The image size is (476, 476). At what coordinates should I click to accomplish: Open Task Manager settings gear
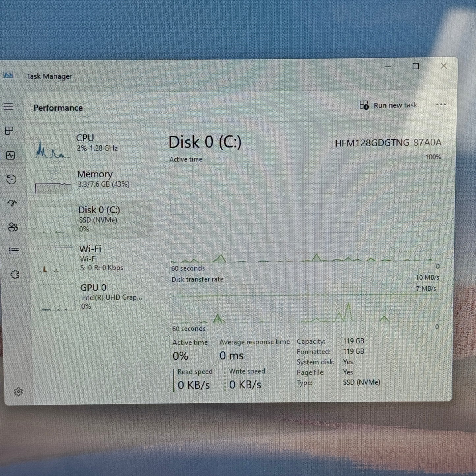point(18,391)
